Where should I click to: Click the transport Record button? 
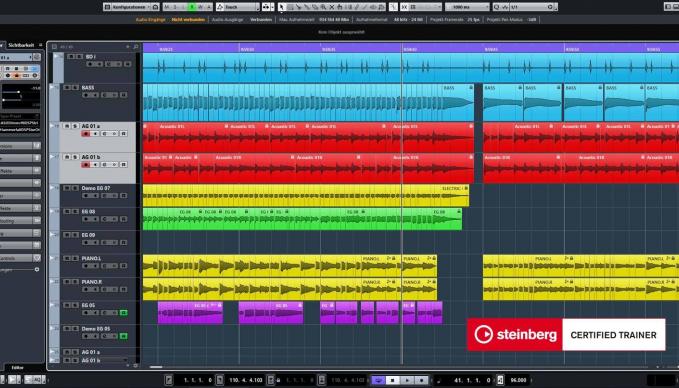tap(421, 380)
